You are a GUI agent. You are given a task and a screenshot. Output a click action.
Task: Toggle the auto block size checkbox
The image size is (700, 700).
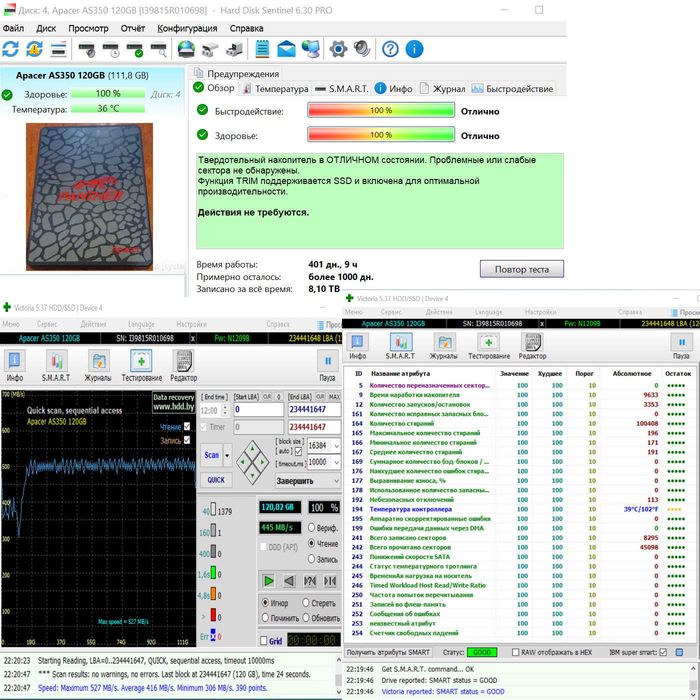[x=298, y=451]
